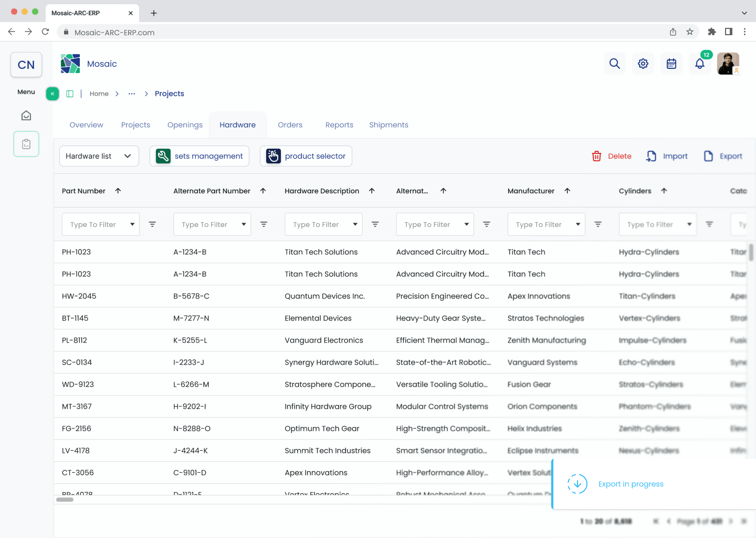Open Hardware Description filter dropdown
Screen dimensions: 756x538
(323, 224)
